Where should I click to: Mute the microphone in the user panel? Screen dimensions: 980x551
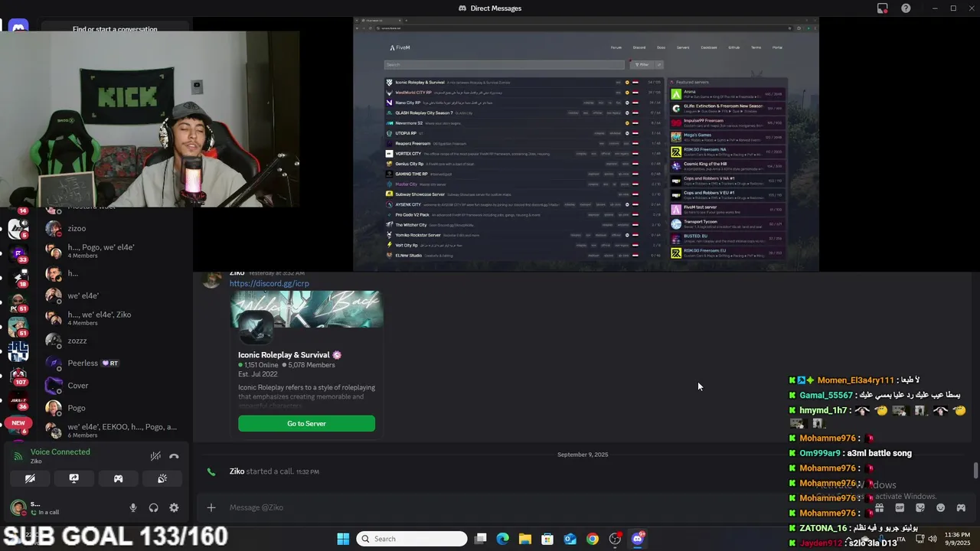click(x=133, y=507)
